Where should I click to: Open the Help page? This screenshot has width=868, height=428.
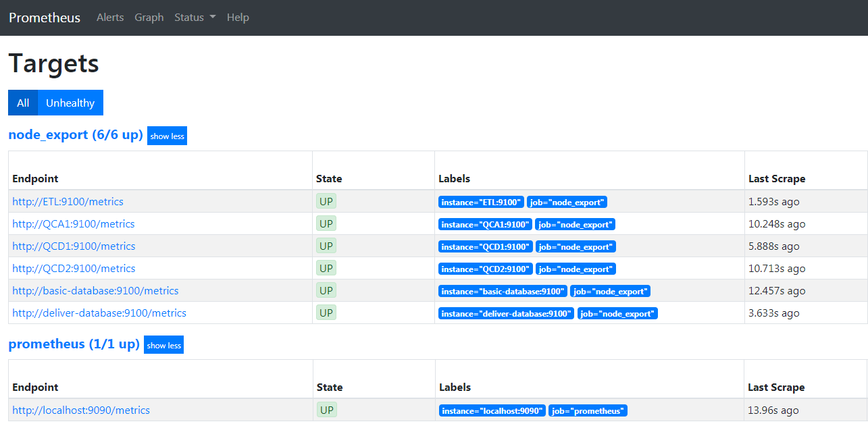pyautogui.click(x=238, y=18)
